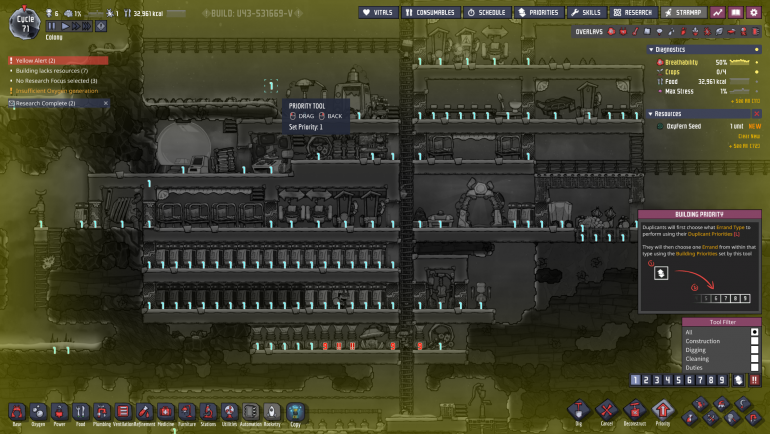Toggle the Light bulb overlay
770x434 pixels.
(659, 31)
